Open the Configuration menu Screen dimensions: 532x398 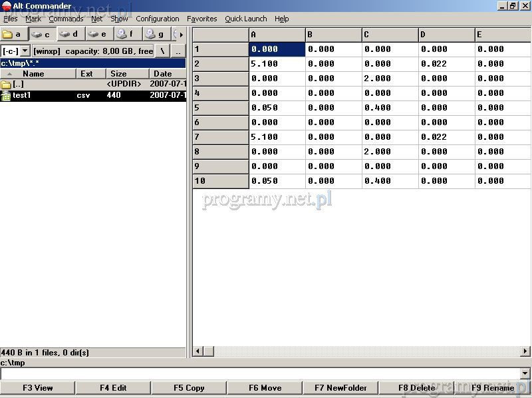tap(158, 19)
